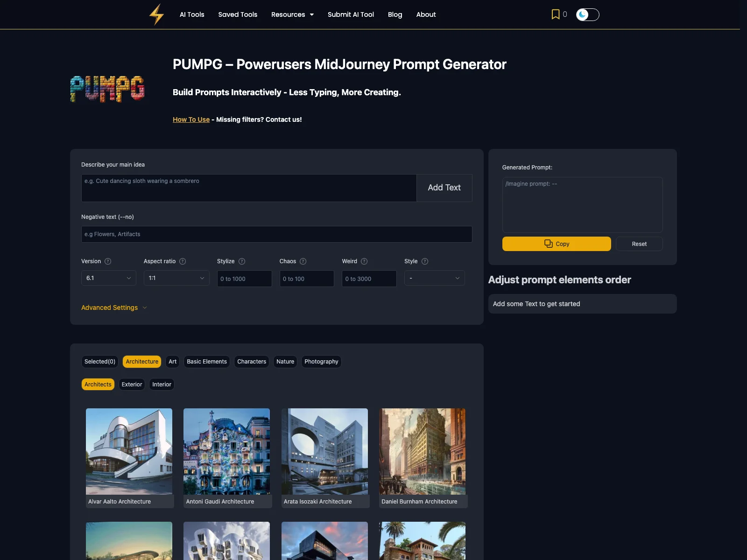This screenshot has height=560, width=747.
Task: Open Submit AI Tool page
Action: click(x=351, y=14)
